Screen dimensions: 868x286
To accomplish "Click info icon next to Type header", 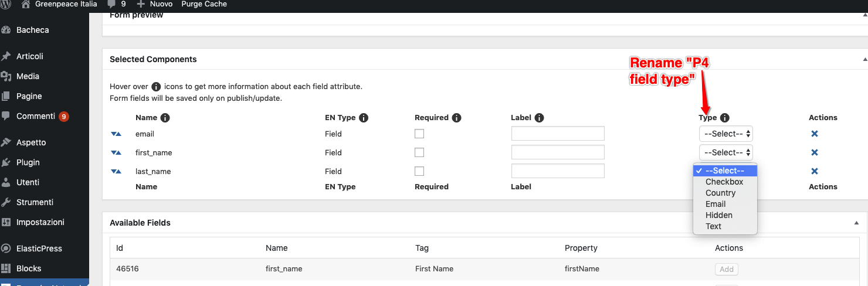I will tap(725, 118).
